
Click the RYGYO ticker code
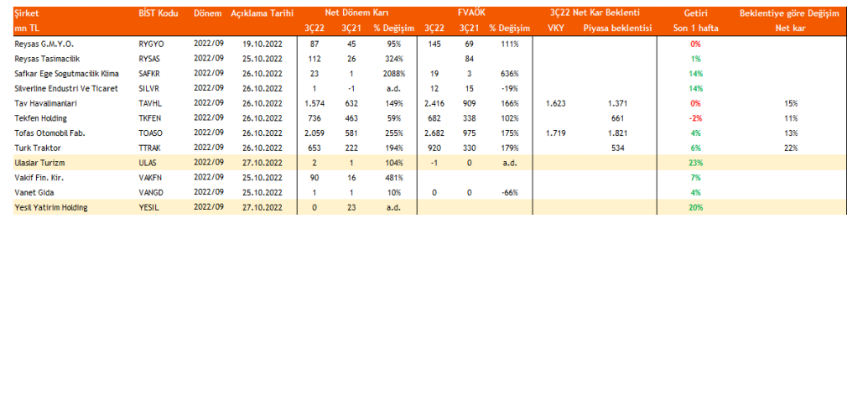click(151, 44)
